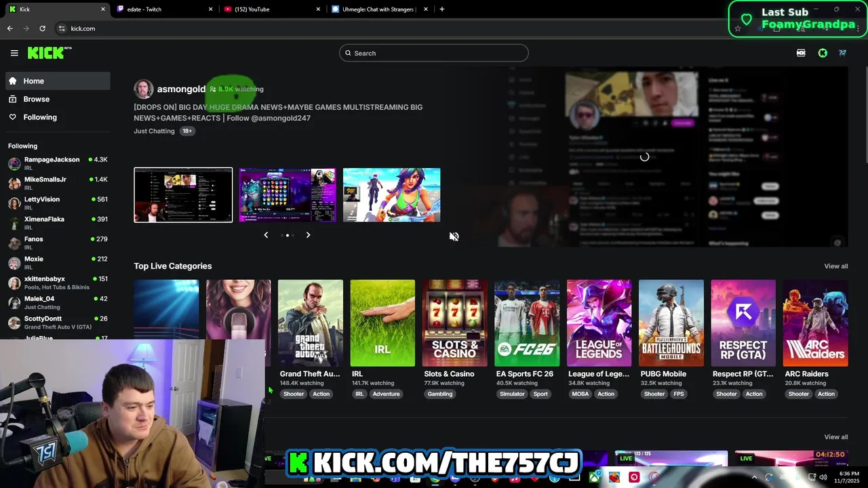Open XimenaFlaka's channel avatar
868x488 pixels.
point(14,223)
